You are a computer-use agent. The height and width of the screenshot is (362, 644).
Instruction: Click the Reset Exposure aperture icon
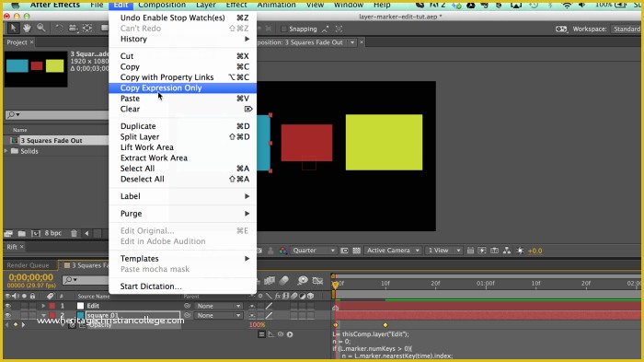tap(520, 251)
